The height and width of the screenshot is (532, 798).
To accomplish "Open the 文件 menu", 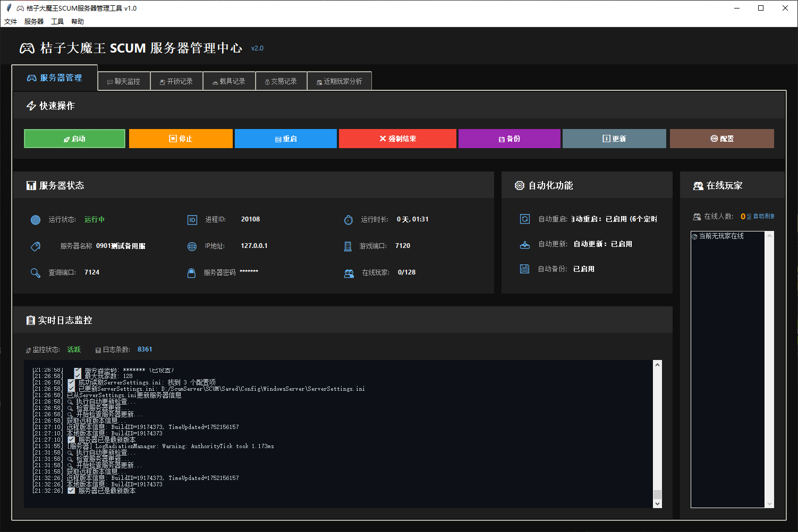I will tap(11, 21).
